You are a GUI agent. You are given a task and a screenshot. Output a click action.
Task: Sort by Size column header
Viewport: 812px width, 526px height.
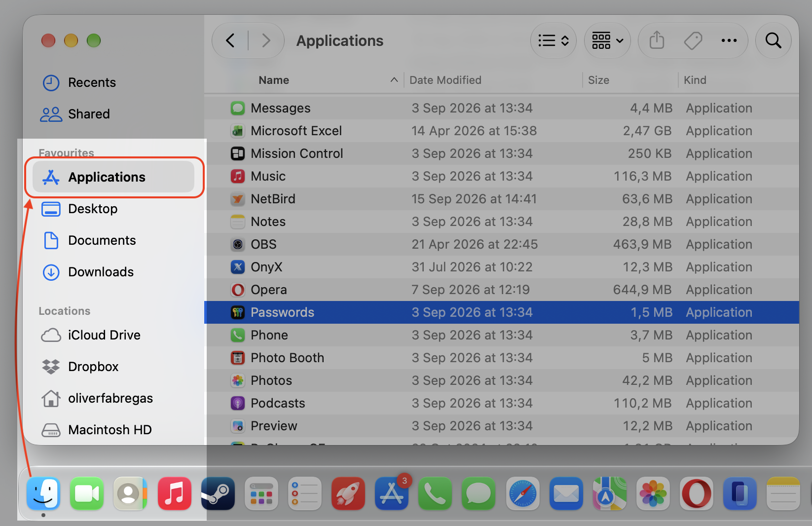click(598, 80)
